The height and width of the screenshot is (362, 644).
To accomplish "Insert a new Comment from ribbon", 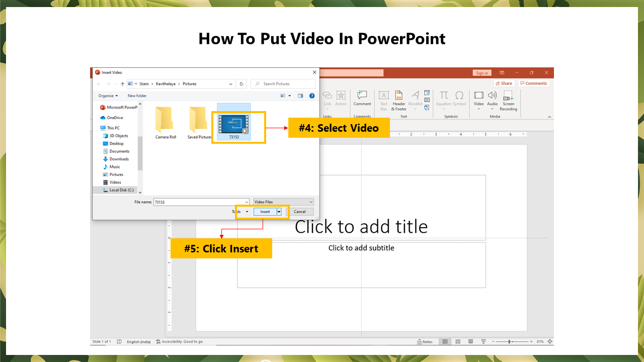I will point(362,96).
